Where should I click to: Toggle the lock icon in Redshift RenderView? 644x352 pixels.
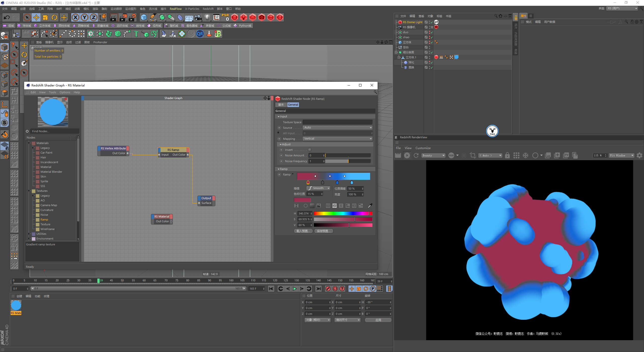507,155
